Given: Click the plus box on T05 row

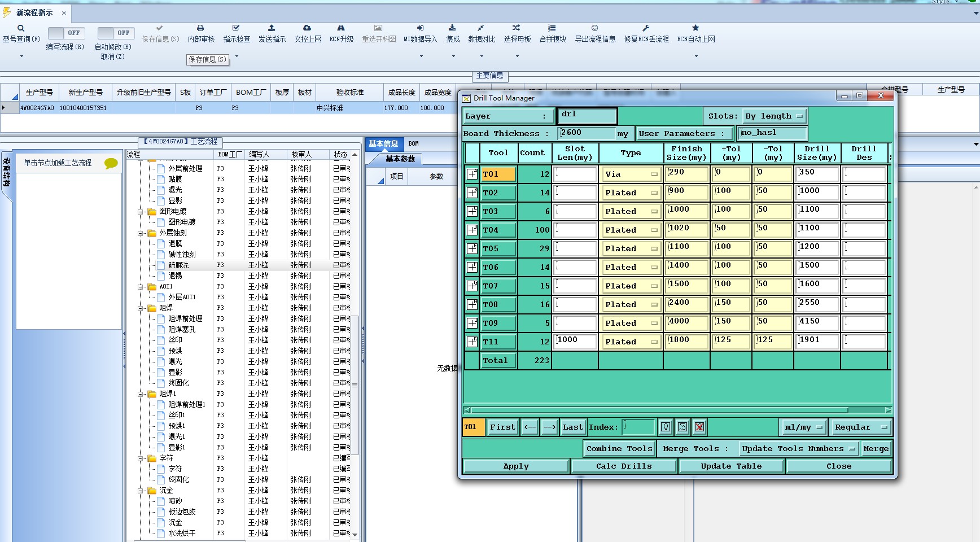Looking at the screenshot, I should click(472, 248).
